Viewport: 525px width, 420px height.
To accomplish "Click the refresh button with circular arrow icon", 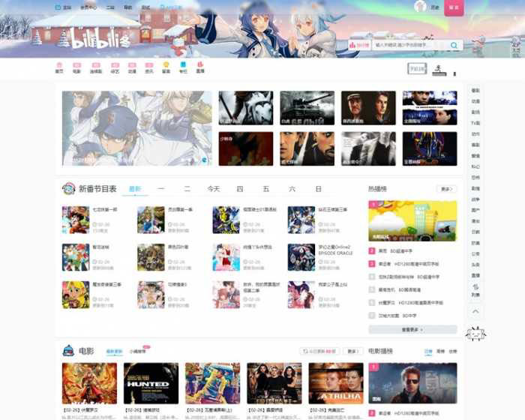I will [x=319, y=351].
